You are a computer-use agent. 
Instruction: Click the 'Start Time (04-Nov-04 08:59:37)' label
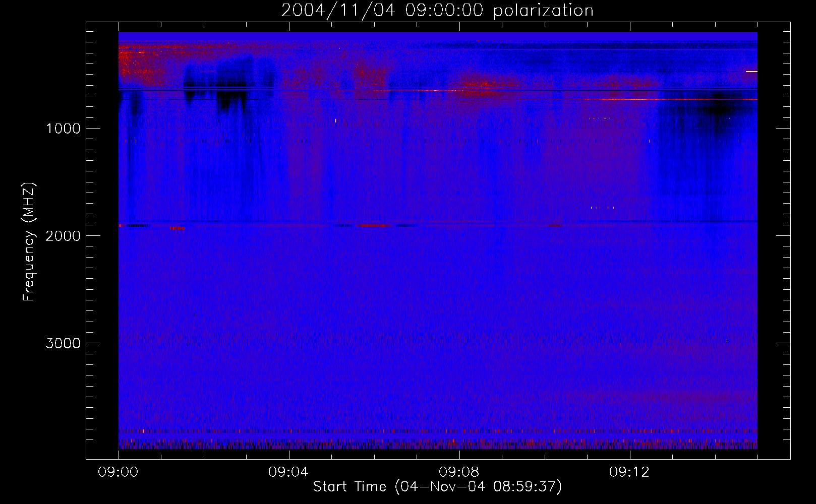(437, 487)
